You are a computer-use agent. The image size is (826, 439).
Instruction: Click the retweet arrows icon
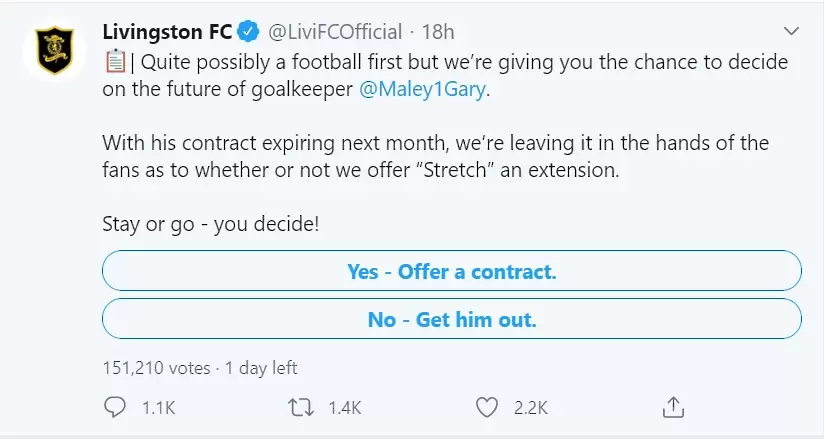click(x=300, y=407)
